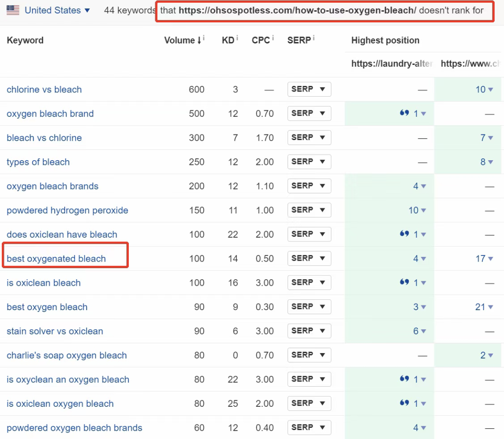Expand SERP dropdown for 'chlorine vs bleach'

(x=309, y=89)
